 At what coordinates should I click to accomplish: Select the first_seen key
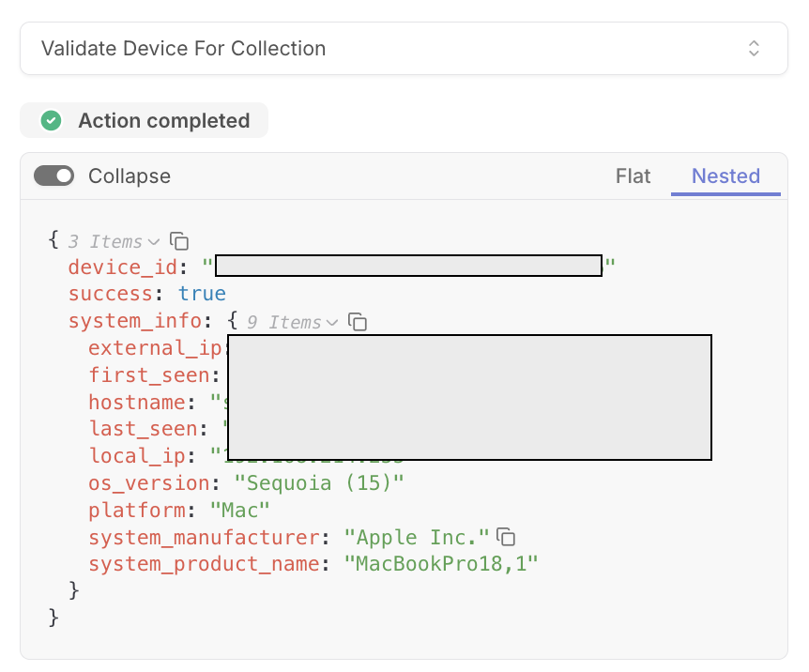pos(149,375)
